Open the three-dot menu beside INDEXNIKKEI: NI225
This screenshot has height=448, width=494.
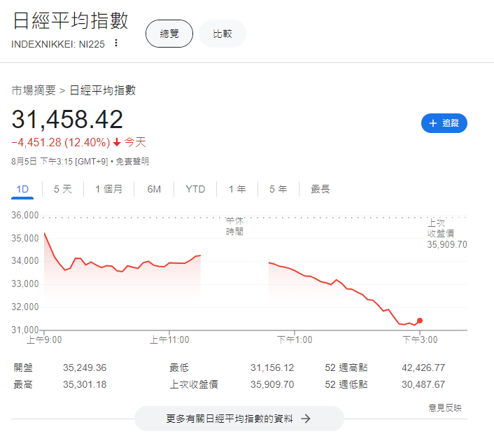click(x=116, y=43)
